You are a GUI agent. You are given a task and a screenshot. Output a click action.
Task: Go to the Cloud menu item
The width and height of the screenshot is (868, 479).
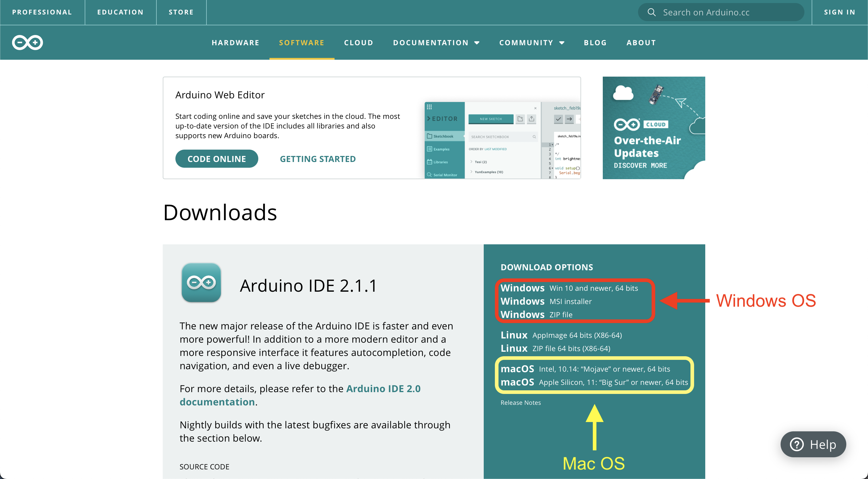(x=359, y=43)
